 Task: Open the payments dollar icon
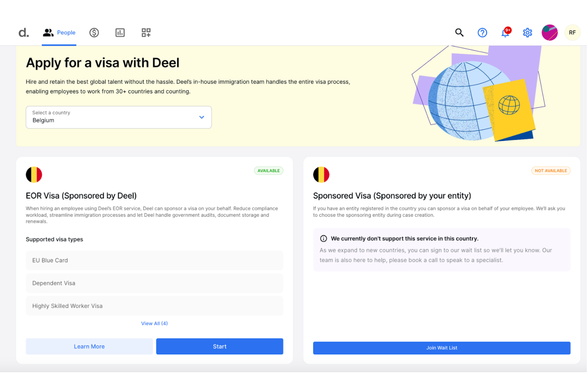click(94, 33)
